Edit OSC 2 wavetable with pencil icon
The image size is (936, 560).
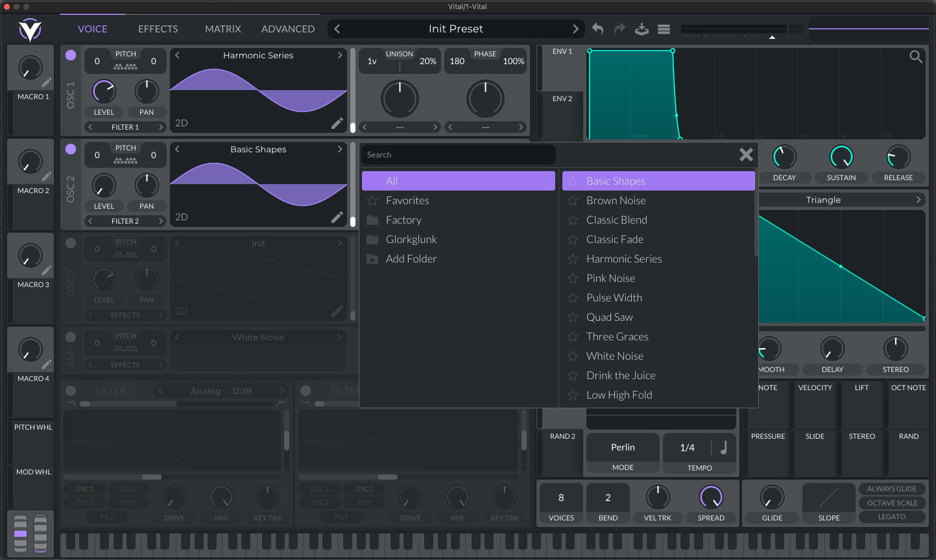[337, 217]
